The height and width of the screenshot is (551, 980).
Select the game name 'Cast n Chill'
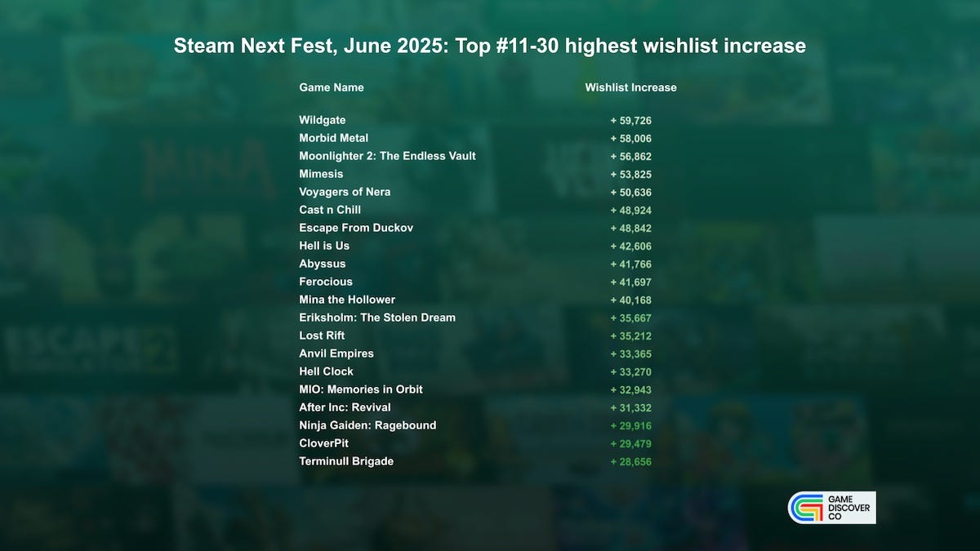pos(330,210)
